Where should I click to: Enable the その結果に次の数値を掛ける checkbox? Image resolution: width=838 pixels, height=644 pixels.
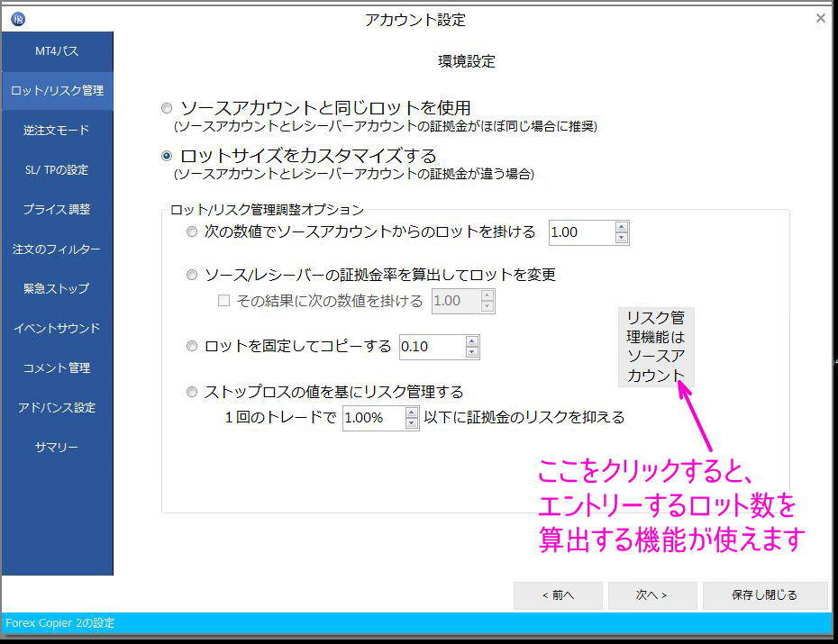[x=223, y=300]
